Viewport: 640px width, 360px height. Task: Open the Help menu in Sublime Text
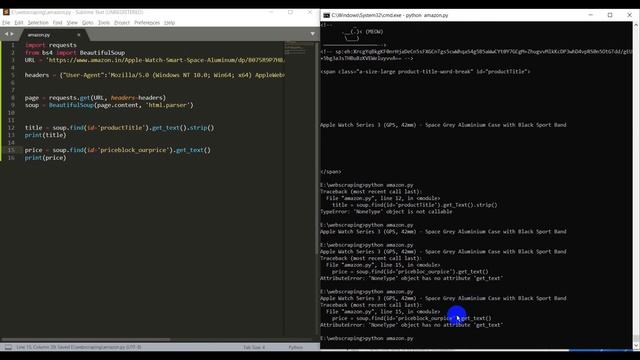[169, 22]
